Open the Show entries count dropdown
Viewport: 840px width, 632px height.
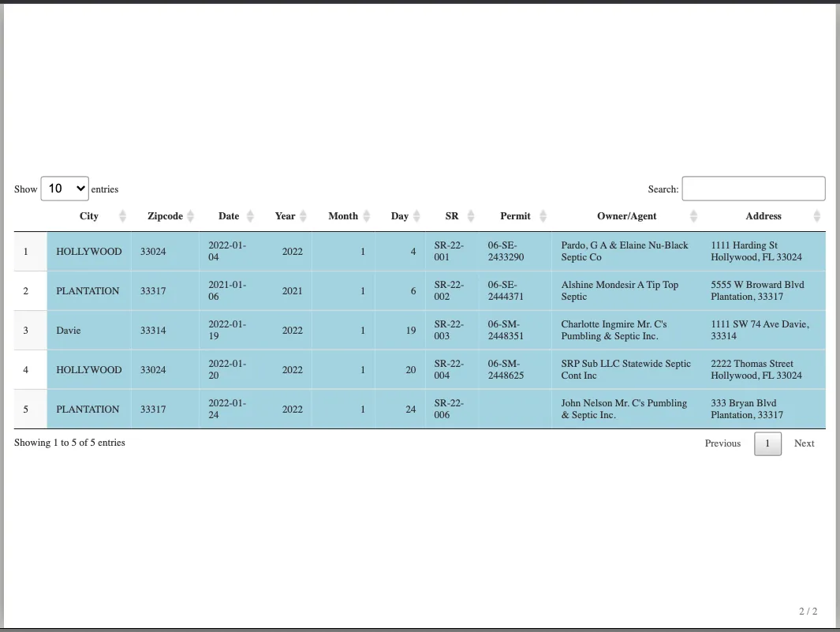point(65,189)
